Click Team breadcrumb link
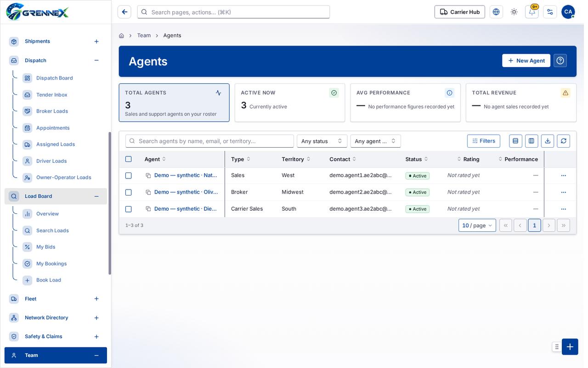 point(144,35)
